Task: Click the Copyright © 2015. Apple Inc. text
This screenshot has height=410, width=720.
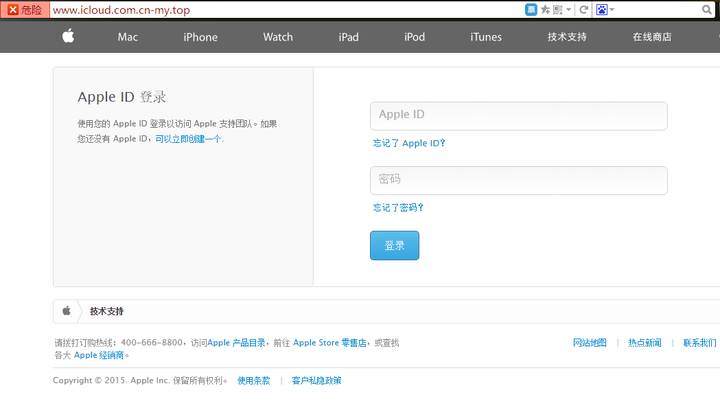Action: 110,381
